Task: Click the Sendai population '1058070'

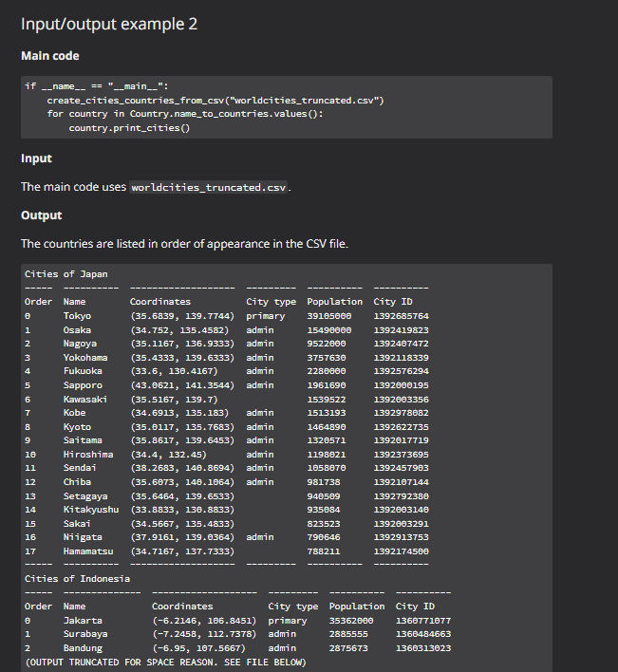Action: tap(327, 467)
